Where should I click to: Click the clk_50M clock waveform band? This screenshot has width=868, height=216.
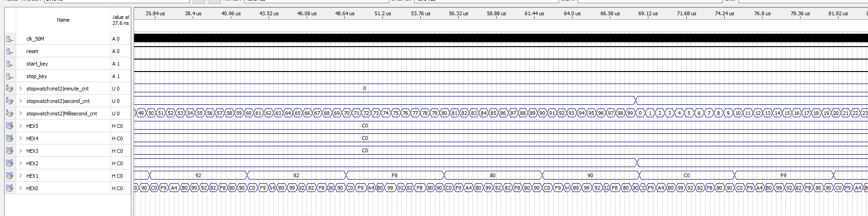tap(501, 38)
